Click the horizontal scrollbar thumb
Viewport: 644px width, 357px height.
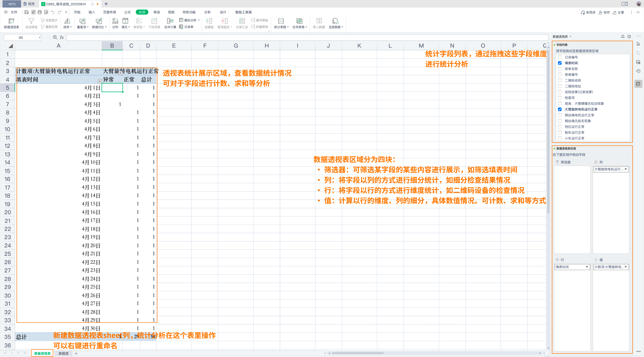[358, 353]
